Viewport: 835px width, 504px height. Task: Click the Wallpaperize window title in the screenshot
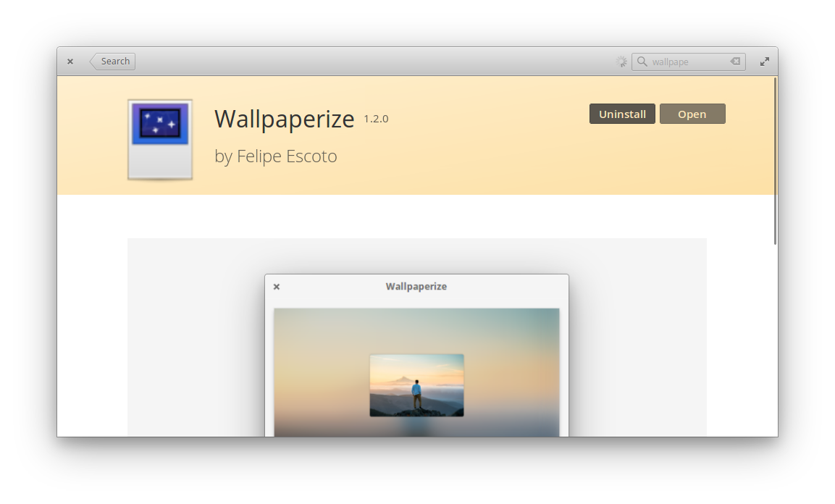tap(416, 286)
